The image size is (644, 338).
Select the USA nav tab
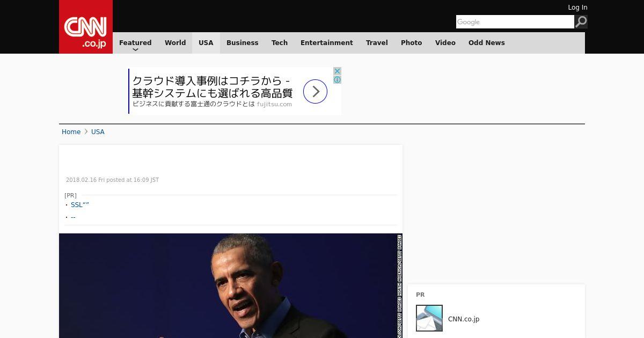point(206,43)
